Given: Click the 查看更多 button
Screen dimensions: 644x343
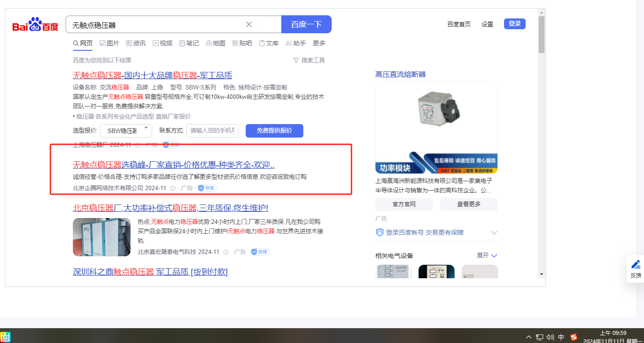Looking at the screenshot, I should 469,204.
